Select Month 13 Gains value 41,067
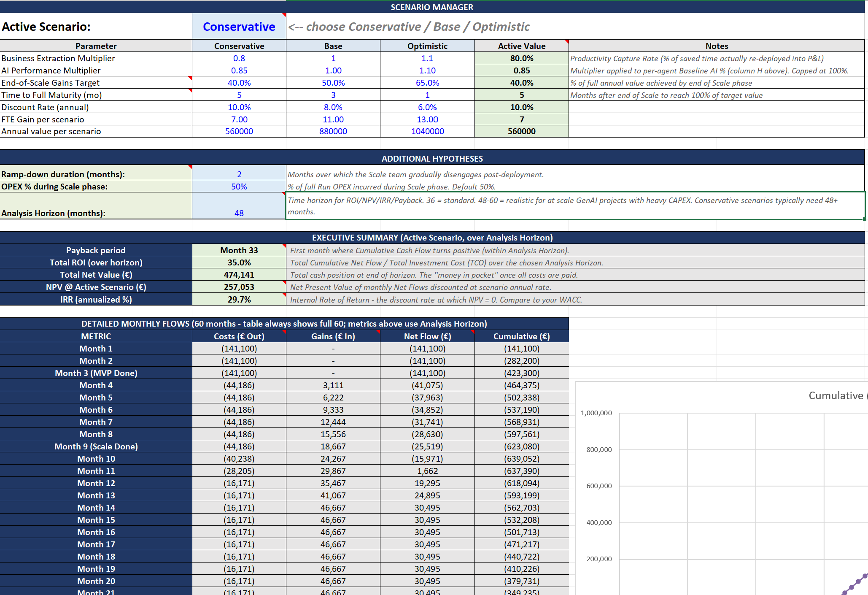868x595 pixels. click(333, 495)
